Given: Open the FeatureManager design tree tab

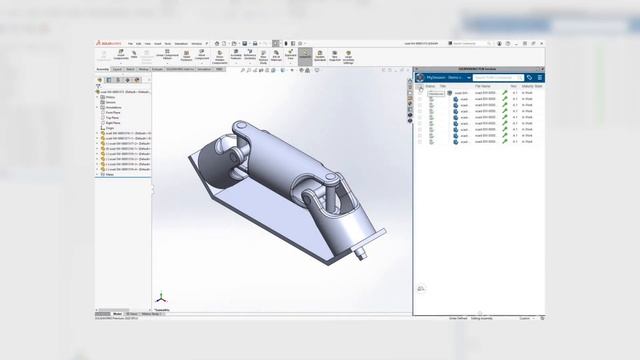Looking at the screenshot, I should pyautogui.click(x=100, y=80).
